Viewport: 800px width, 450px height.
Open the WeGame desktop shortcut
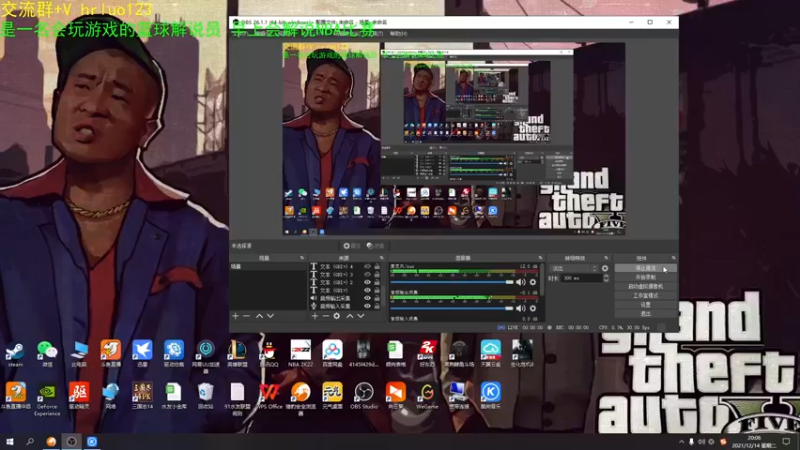(427, 396)
